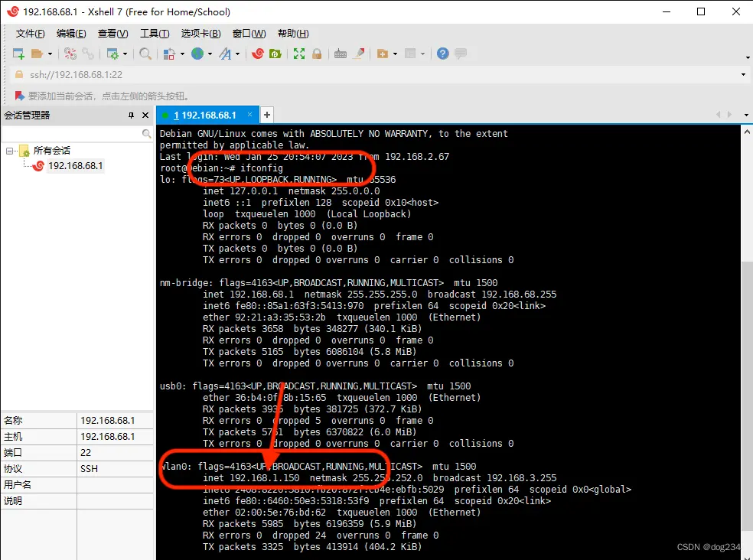
Task: Expand the address bar history dropdown
Action: point(743,75)
